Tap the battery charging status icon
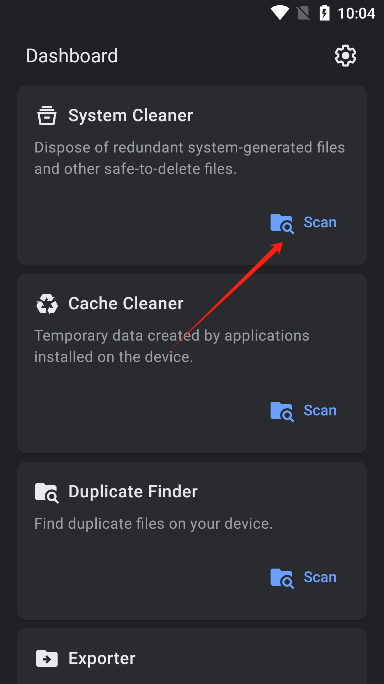The width and height of the screenshot is (384, 684). pos(325,13)
